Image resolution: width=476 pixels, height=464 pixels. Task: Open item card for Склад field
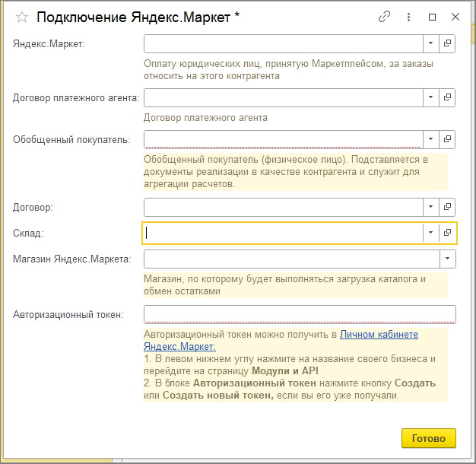point(447,233)
